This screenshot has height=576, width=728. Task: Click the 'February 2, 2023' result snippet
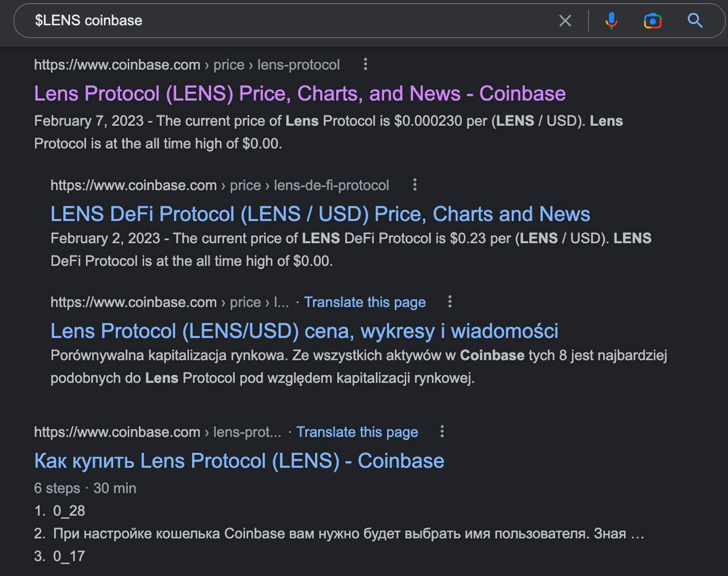(x=351, y=249)
